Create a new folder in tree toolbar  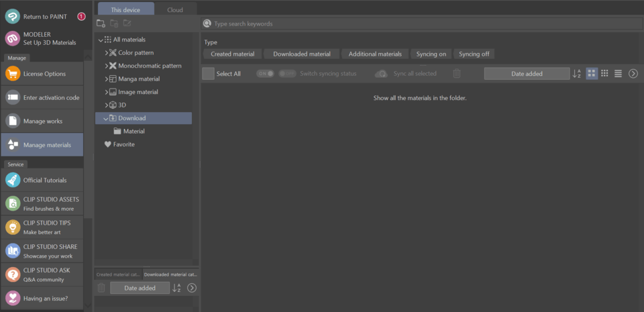pyautogui.click(x=101, y=23)
